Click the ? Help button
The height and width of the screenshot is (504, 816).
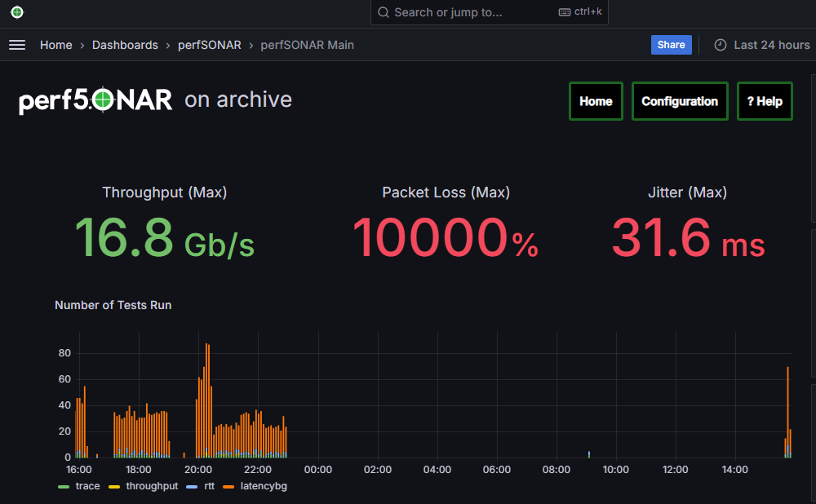765,101
